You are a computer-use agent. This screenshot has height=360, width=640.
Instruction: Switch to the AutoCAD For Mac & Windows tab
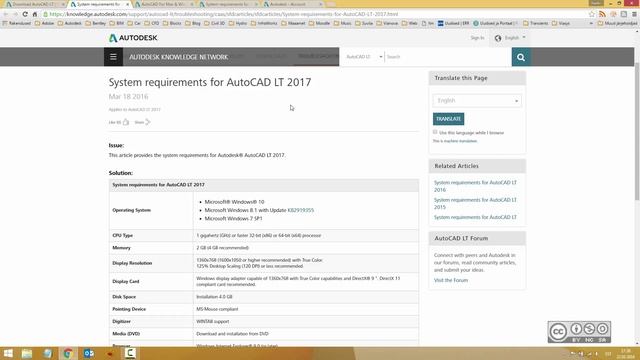click(x=164, y=4)
